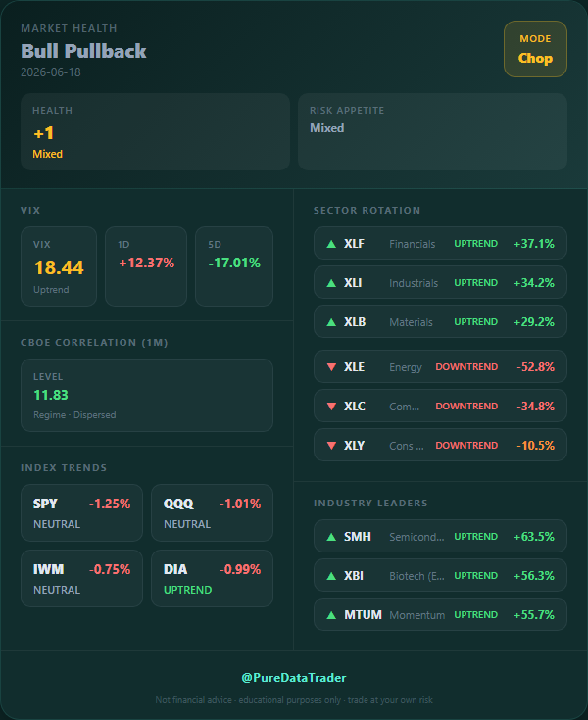Image resolution: width=588 pixels, height=720 pixels.
Task: Click the Momentum industry name
Action: point(417,615)
